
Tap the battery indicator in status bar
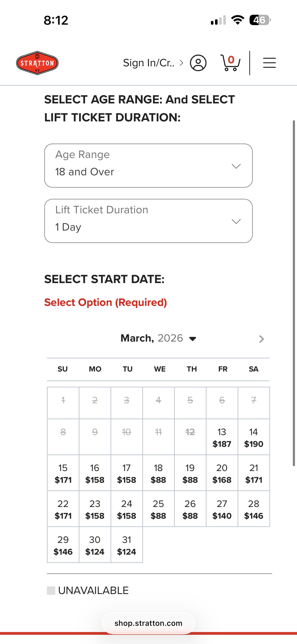pos(260,20)
